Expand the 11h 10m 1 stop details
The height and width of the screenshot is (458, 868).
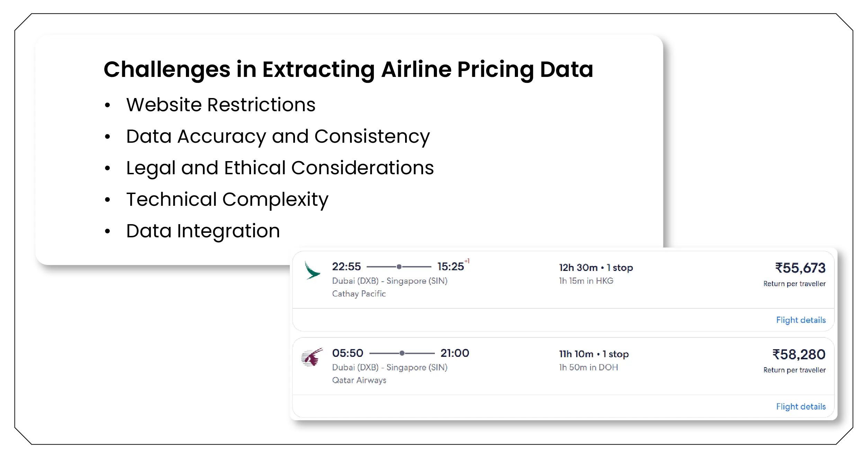593,354
